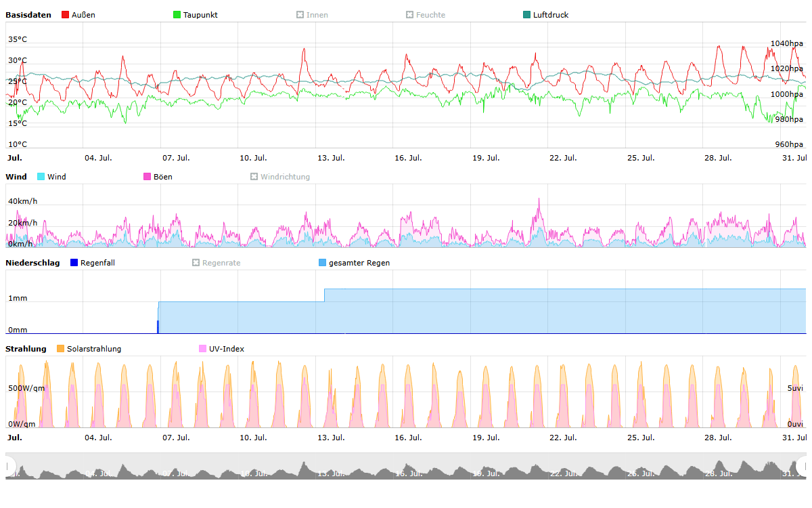Toggle the gesamter Regen legend icon
The height and width of the screenshot is (508, 812).
pyautogui.click(x=322, y=263)
